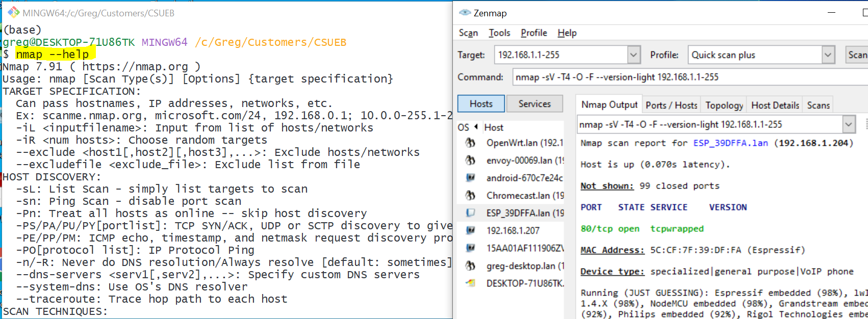This screenshot has width=868, height=319.
Task: Click the Command text field
Action: [x=690, y=77]
